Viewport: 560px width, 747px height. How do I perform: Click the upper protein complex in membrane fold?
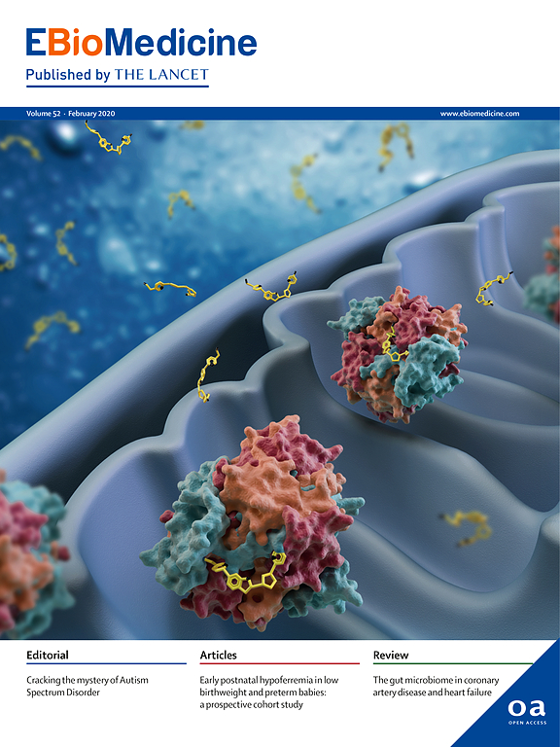click(398, 354)
